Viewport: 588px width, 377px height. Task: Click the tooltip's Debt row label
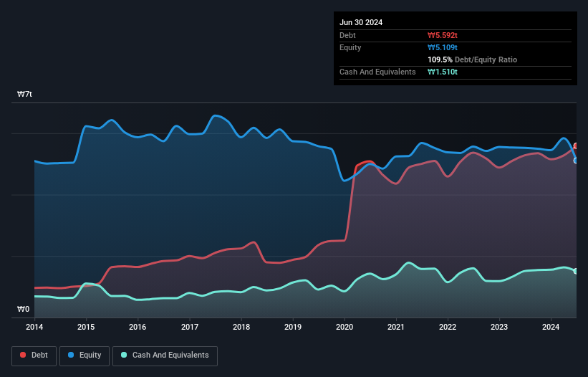pos(347,35)
